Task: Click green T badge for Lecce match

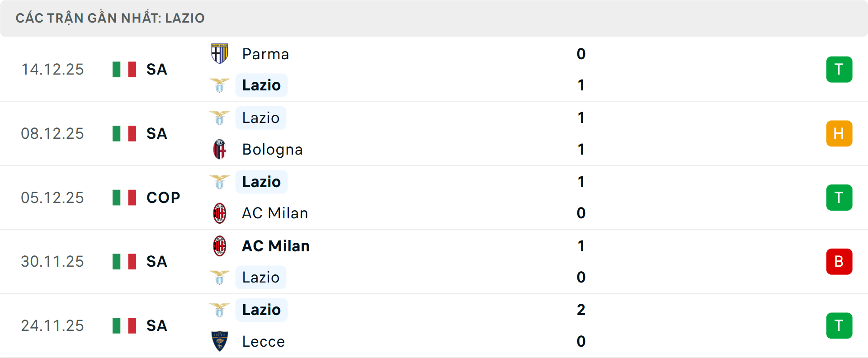Action: 839,325
